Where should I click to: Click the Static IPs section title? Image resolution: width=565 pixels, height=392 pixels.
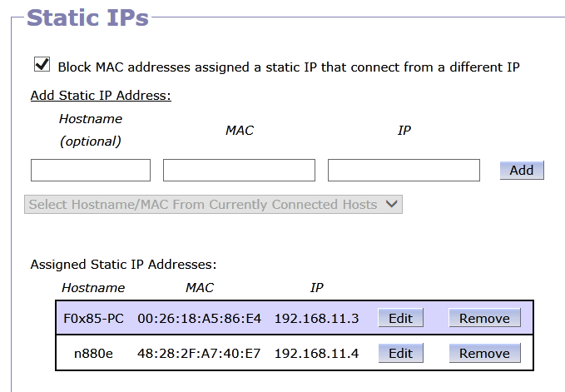[87, 17]
